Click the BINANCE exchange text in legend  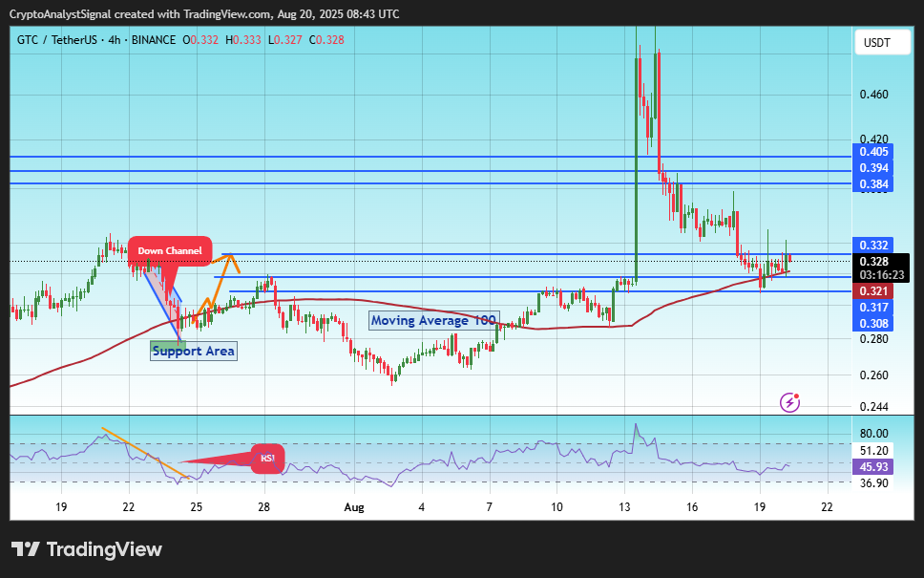(154, 40)
